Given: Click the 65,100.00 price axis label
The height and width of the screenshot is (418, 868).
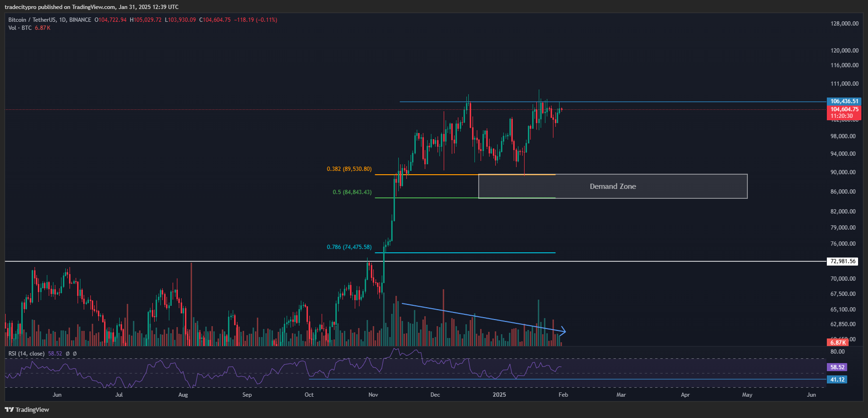Looking at the screenshot, I should (x=843, y=310).
